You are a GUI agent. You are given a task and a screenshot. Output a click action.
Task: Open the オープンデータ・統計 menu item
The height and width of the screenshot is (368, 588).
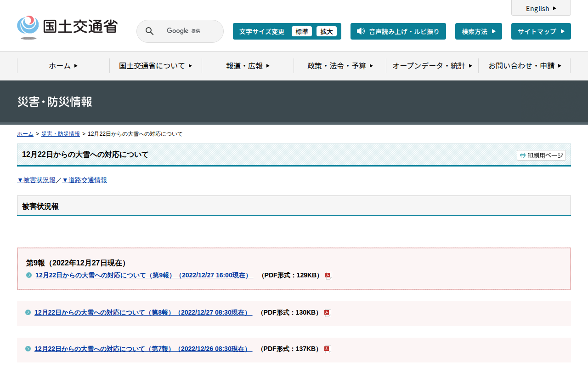[x=432, y=66]
